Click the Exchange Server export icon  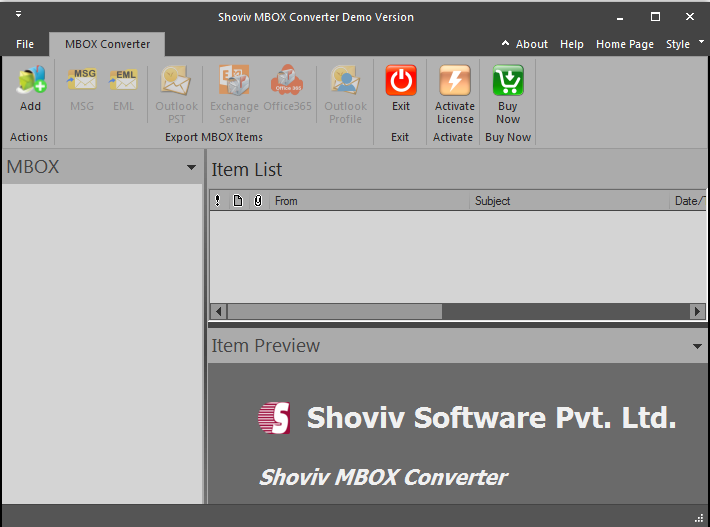234,82
